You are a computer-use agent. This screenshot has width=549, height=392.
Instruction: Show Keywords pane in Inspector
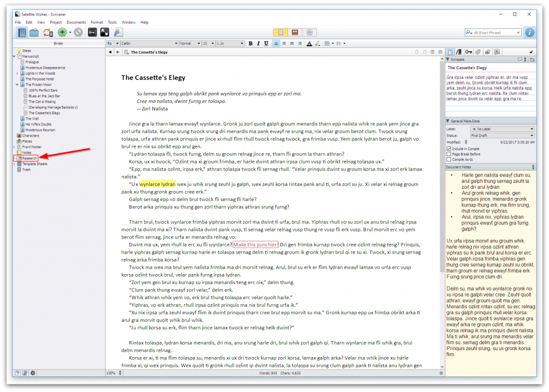click(469, 52)
